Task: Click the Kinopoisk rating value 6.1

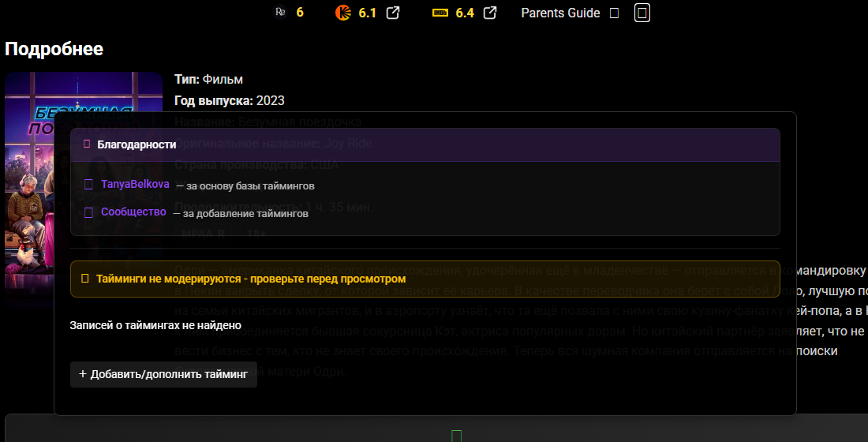Action: click(368, 13)
